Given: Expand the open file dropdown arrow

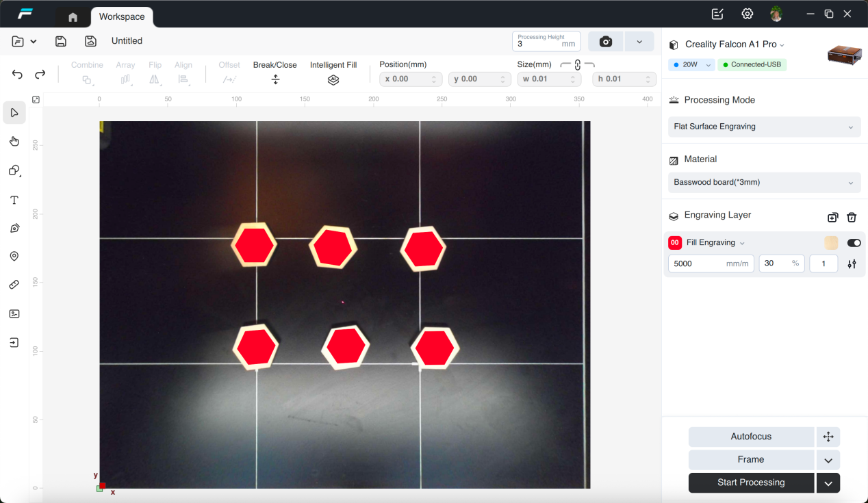Looking at the screenshot, I should pyautogui.click(x=34, y=42).
